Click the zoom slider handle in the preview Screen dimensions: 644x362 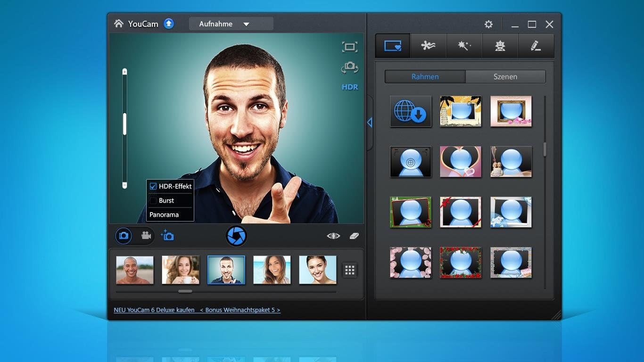(124, 124)
